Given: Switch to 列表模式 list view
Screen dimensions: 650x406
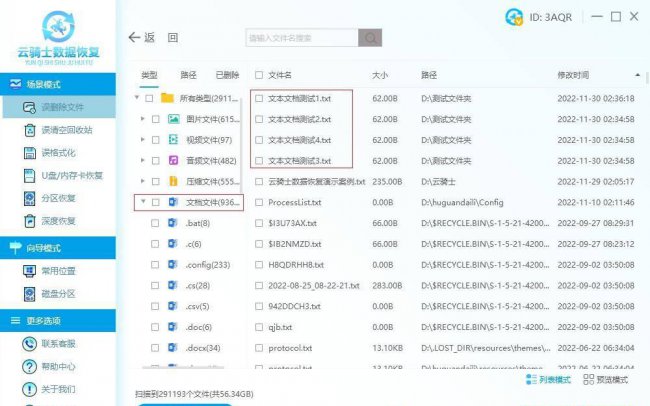Looking at the screenshot, I should [x=548, y=379].
